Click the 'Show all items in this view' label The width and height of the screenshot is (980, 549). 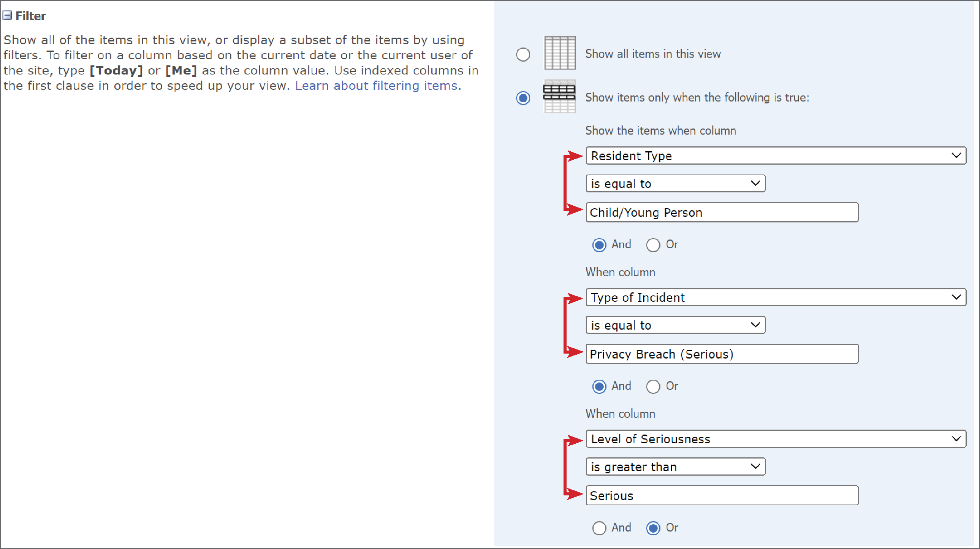click(653, 54)
